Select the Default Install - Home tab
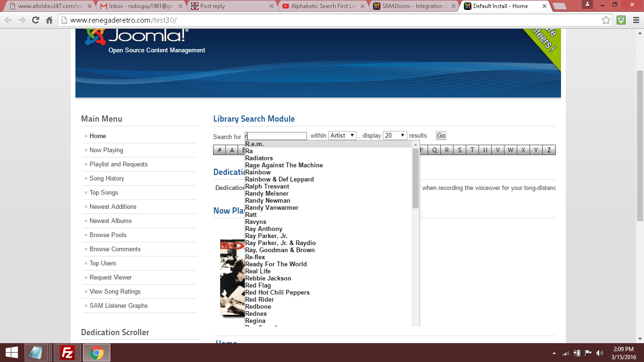The width and height of the screenshot is (644, 362). [x=504, y=6]
